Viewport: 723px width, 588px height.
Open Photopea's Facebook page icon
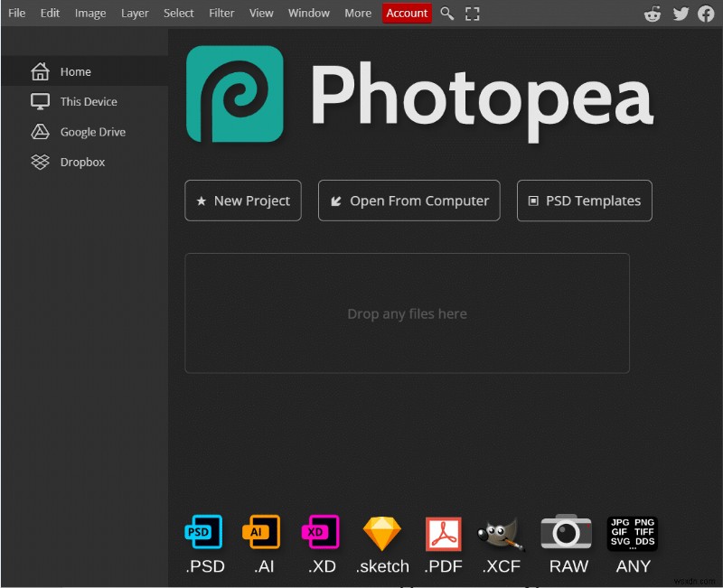point(706,14)
